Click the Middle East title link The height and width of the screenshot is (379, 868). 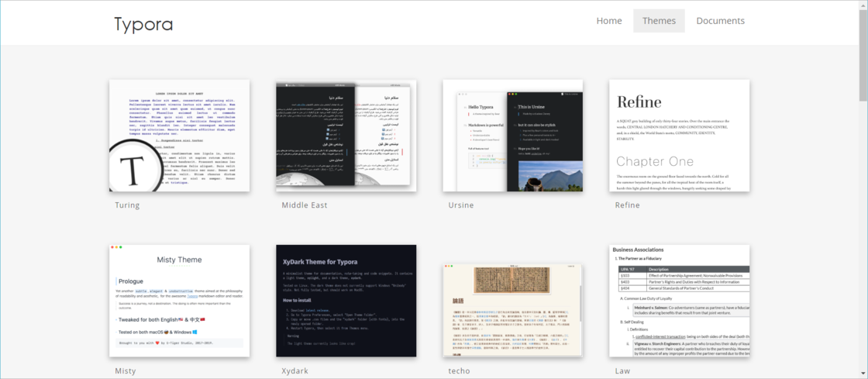tap(305, 205)
